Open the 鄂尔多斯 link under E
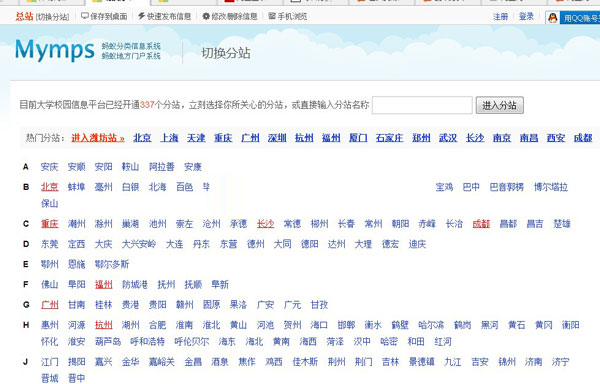This screenshot has height=384, width=600. [x=112, y=264]
